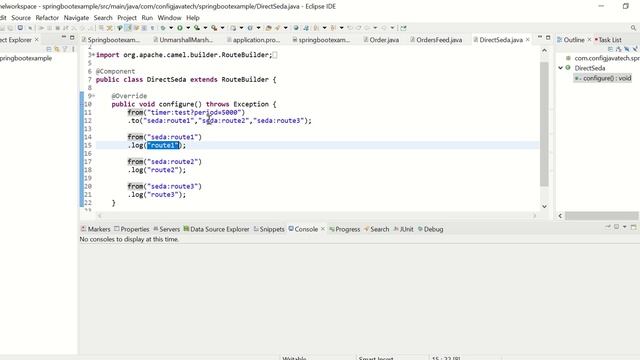Click the Outline horizontal scrollbar left arrow
Image resolution: width=640 pixels, height=360 pixels.
(560, 216)
